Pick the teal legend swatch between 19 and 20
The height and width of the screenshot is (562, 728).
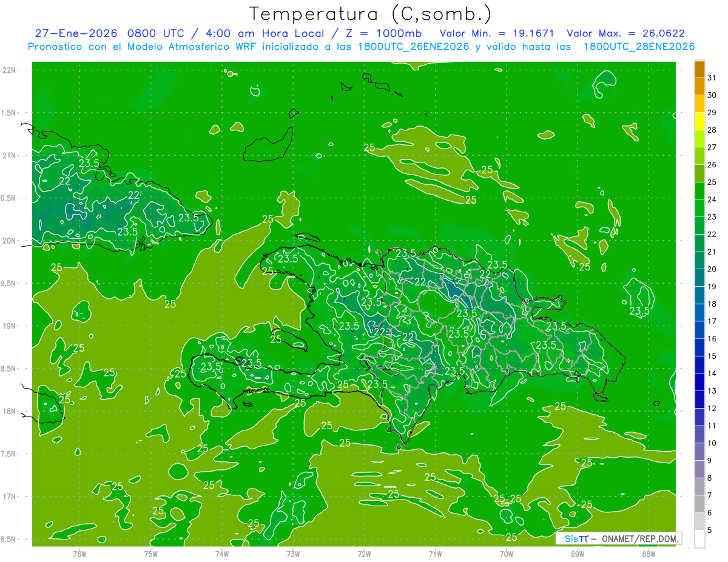click(699, 278)
